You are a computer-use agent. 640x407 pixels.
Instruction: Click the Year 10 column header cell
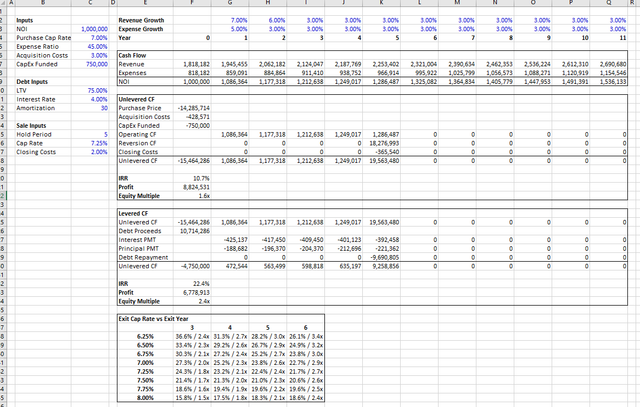(x=585, y=38)
